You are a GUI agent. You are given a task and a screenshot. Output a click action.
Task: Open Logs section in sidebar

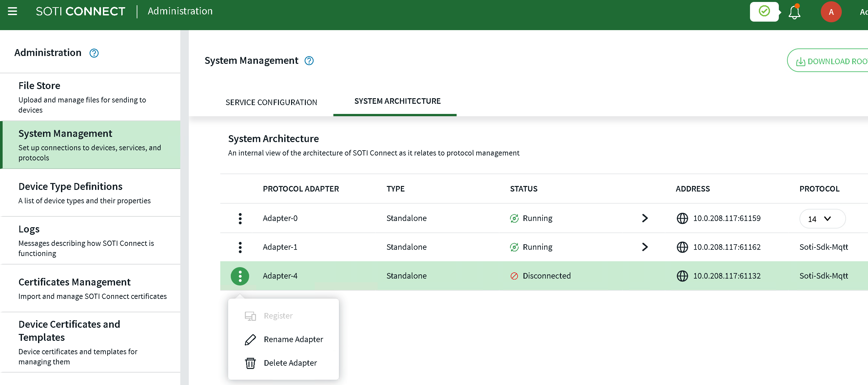[90, 241]
